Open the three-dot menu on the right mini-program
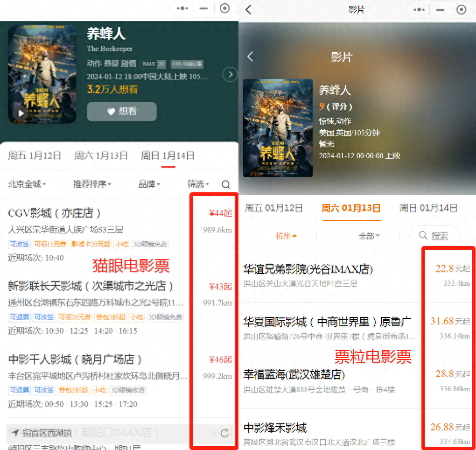Image resolution: width=476 pixels, height=450 pixels. coord(419,9)
